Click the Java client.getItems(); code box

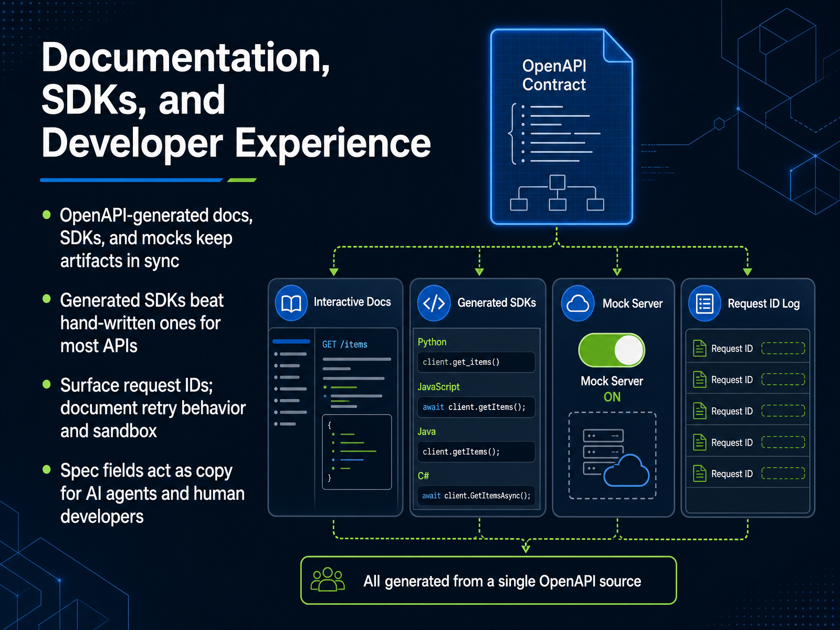(476, 451)
